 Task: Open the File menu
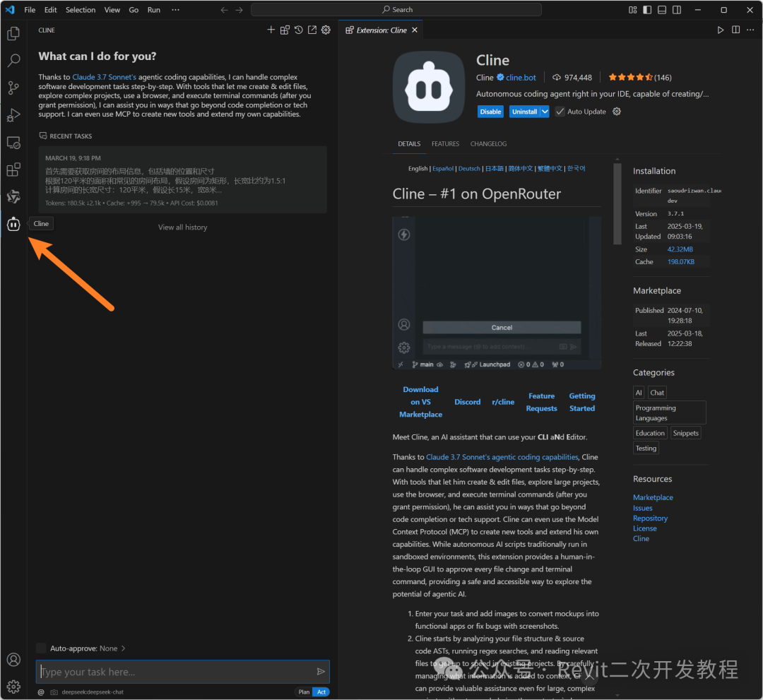pos(30,10)
